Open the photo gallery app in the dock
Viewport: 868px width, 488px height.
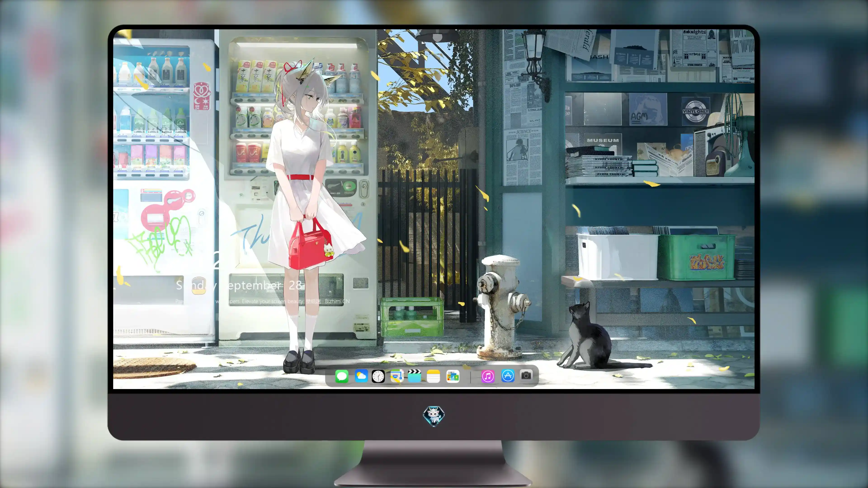point(453,376)
